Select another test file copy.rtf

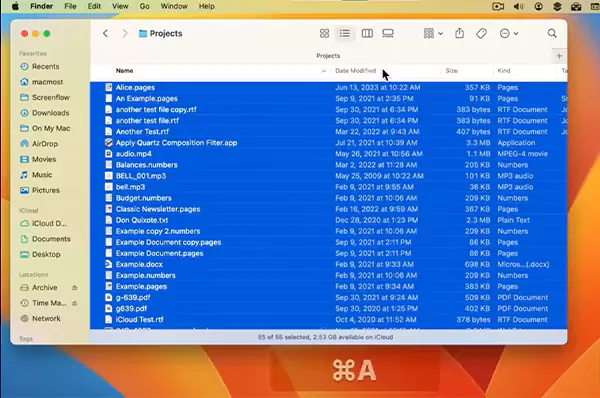tap(328, 110)
